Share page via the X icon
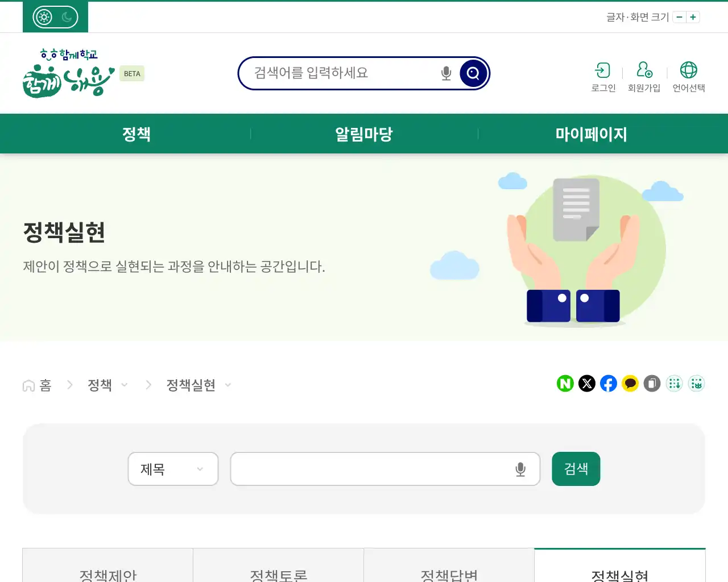Image resolution: width=728 pixels, height=582 pixels. [586, 384]
